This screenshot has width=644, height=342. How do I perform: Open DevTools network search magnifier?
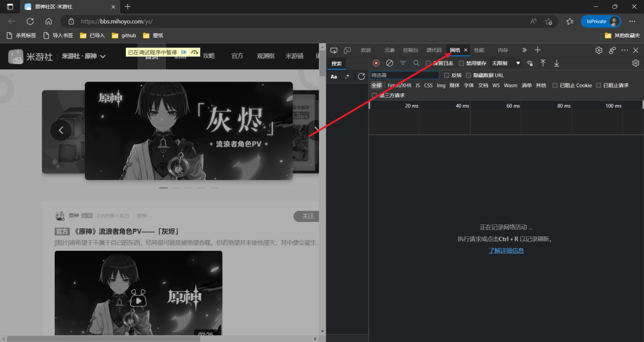(416, 63)
